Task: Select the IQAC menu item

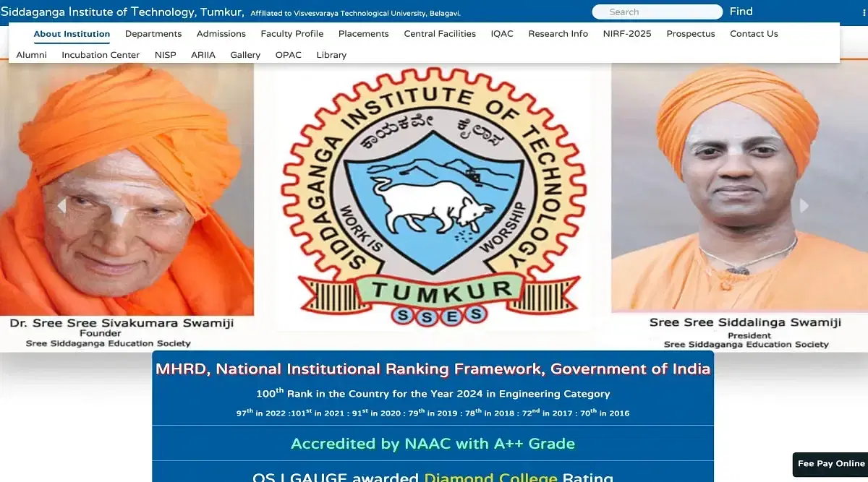Action: coord(502,34)
